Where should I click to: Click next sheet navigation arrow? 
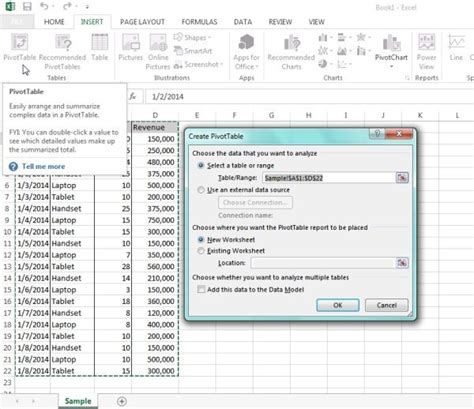tap(33, 401)
